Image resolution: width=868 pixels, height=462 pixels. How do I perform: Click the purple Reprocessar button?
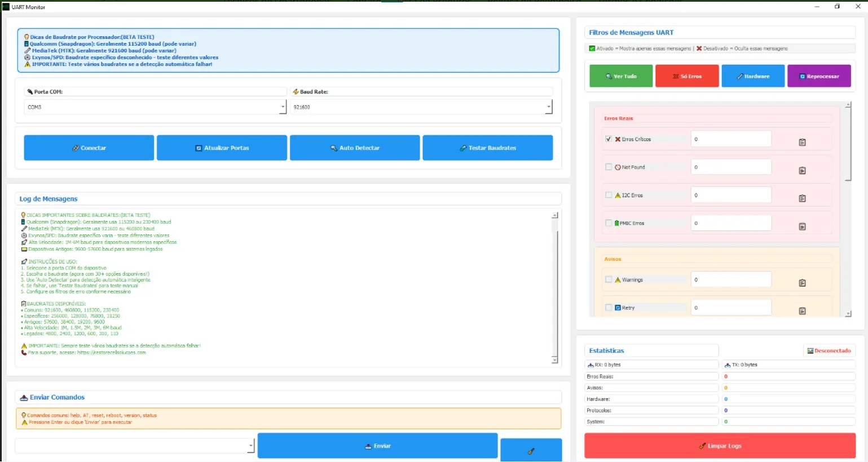tap(818, 76)
